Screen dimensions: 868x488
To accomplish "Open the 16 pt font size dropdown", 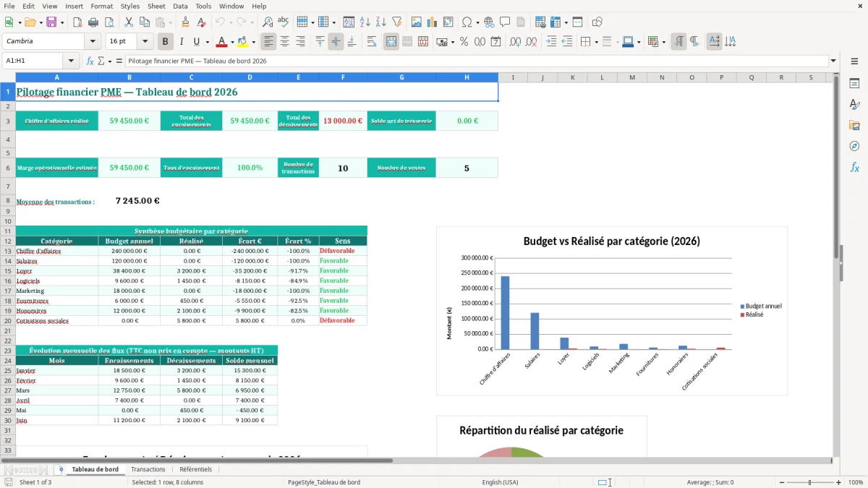I will [x=145, y=42].
